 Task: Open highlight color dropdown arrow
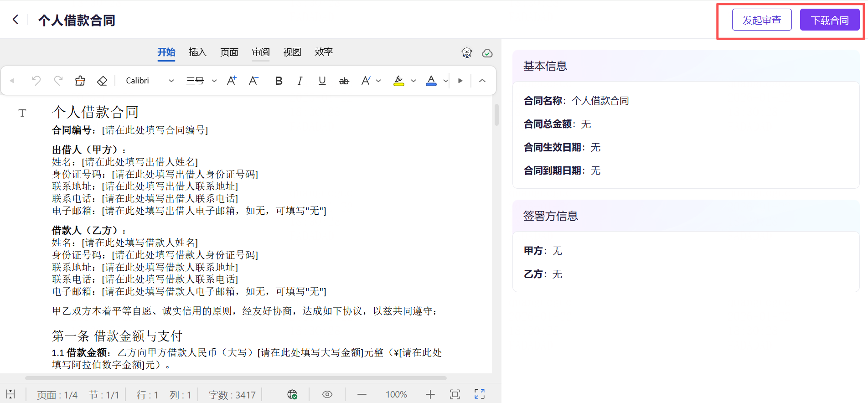(413, 81)
